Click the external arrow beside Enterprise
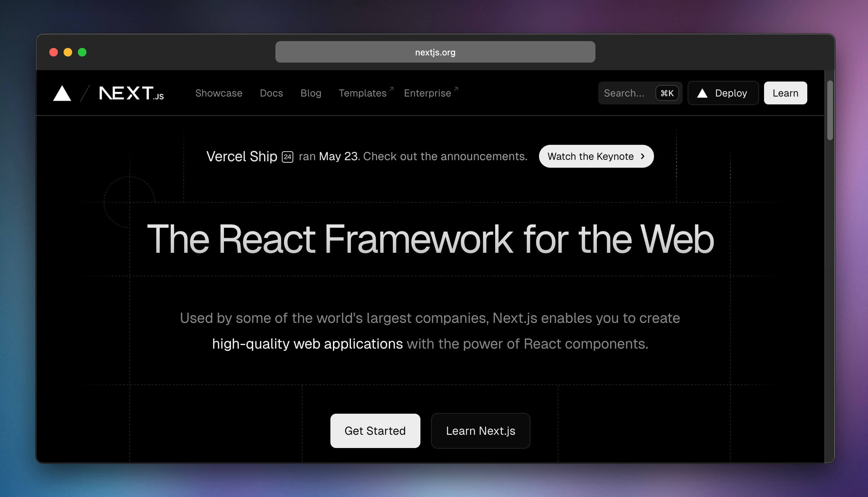The image size is (868, 497). coord(456,88)
